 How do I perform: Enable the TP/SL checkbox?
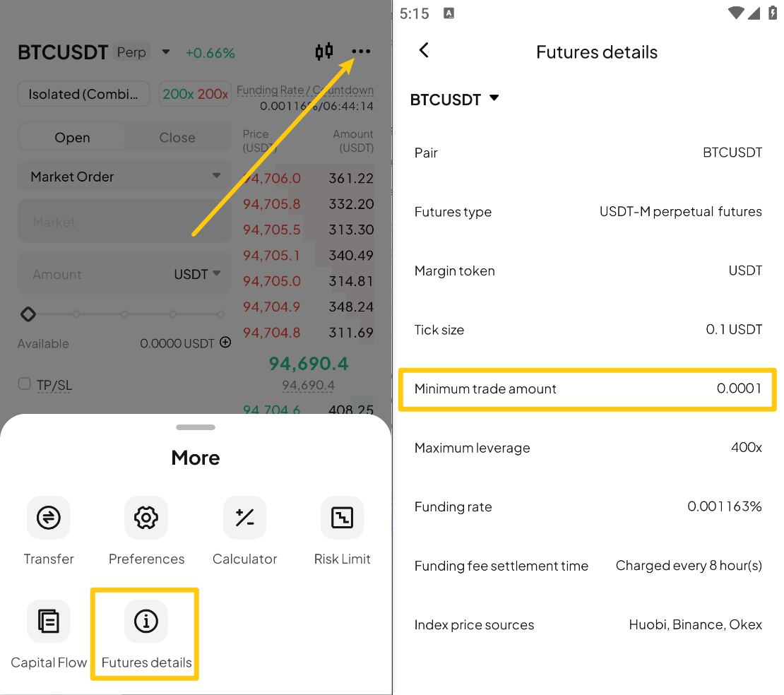point(24,384)
